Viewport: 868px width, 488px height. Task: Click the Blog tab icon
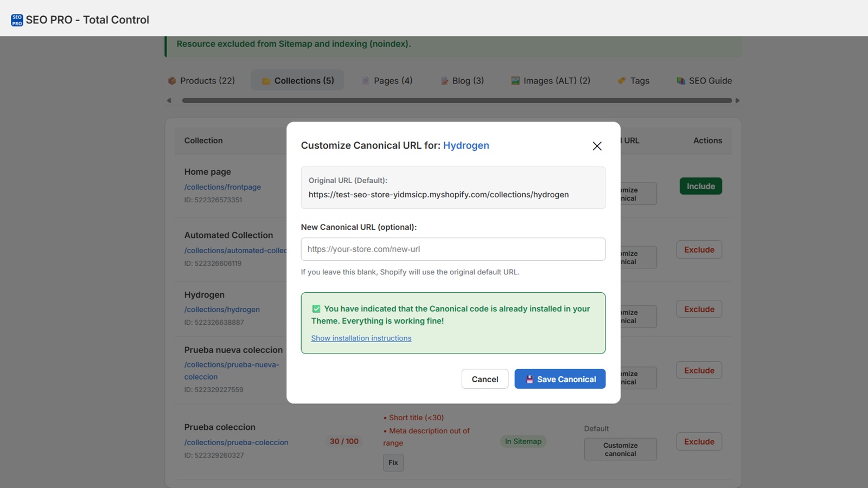pos(444,81)
